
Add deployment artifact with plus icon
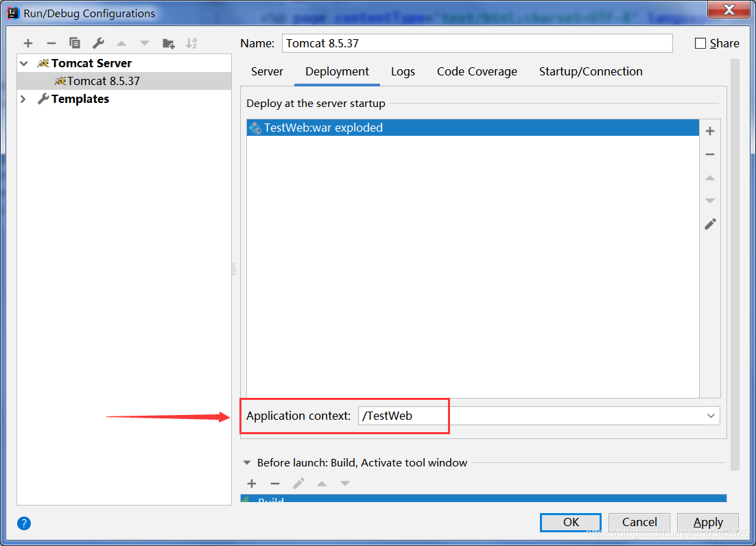710,131
